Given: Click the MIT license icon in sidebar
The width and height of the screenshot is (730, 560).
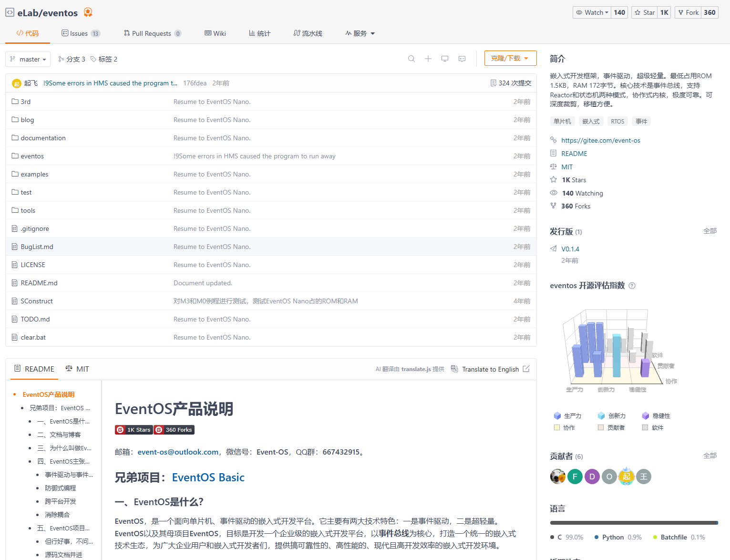Looking at the screenshot, I should 553,166.
